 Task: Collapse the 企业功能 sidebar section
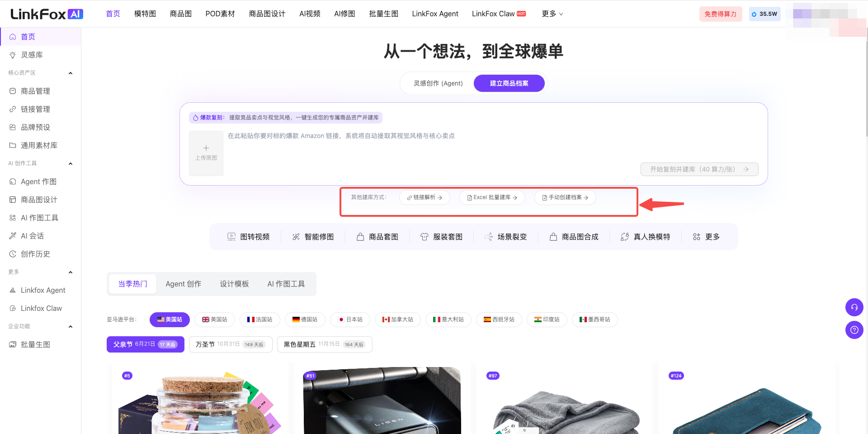(x=71, y=326)
